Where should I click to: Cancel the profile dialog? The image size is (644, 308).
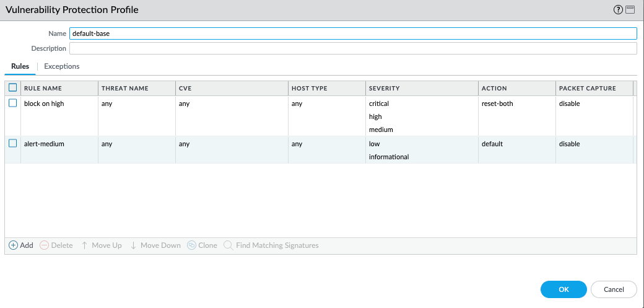(x=613, y=289)
